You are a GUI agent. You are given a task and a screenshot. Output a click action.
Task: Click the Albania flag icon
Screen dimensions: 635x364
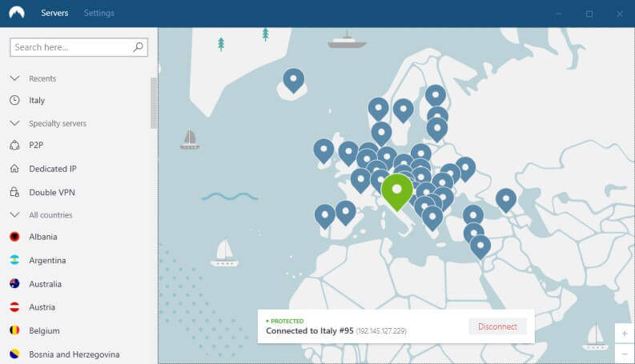14,237
